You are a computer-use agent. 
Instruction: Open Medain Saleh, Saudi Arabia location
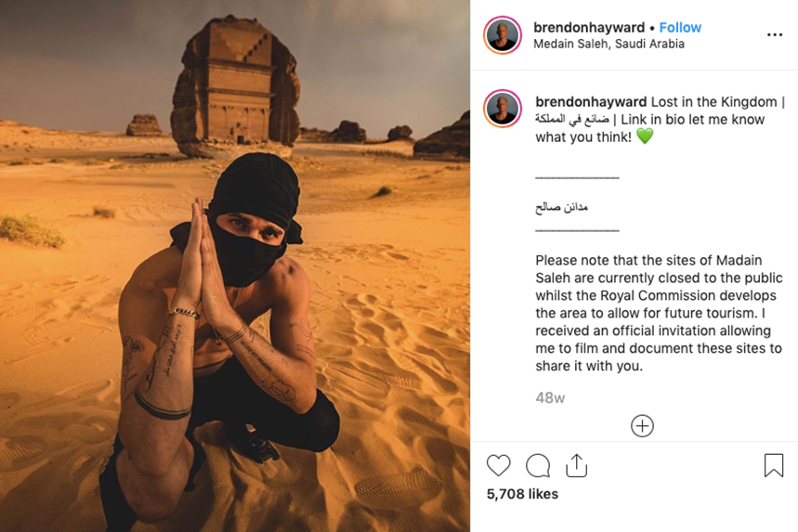pos(608,45)
